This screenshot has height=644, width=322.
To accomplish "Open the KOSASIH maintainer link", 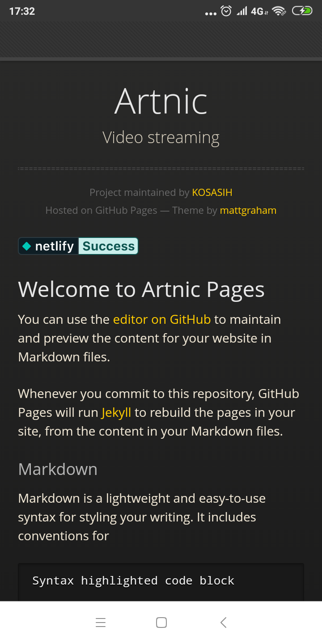I will pyautogui.click(x=212, y=193).
